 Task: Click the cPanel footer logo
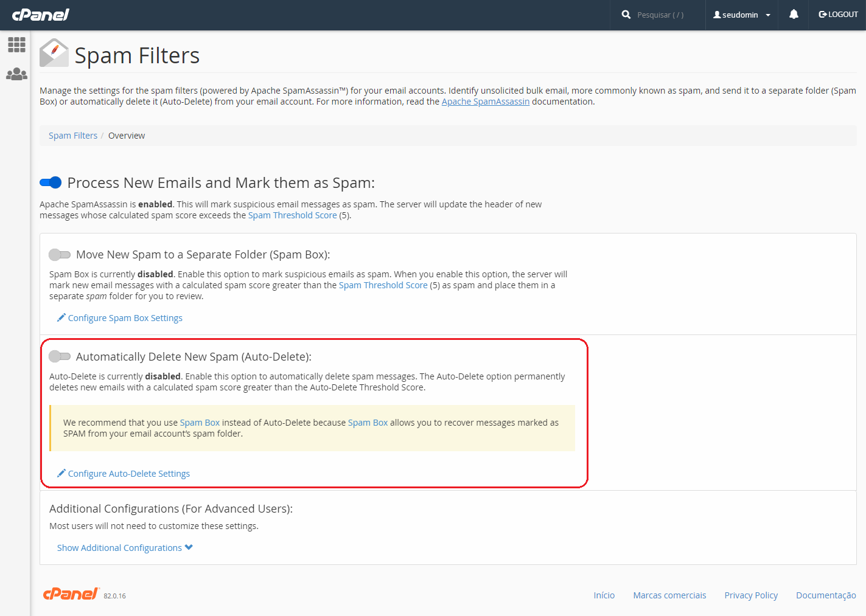pyautogui.click(x=71, y=594)
